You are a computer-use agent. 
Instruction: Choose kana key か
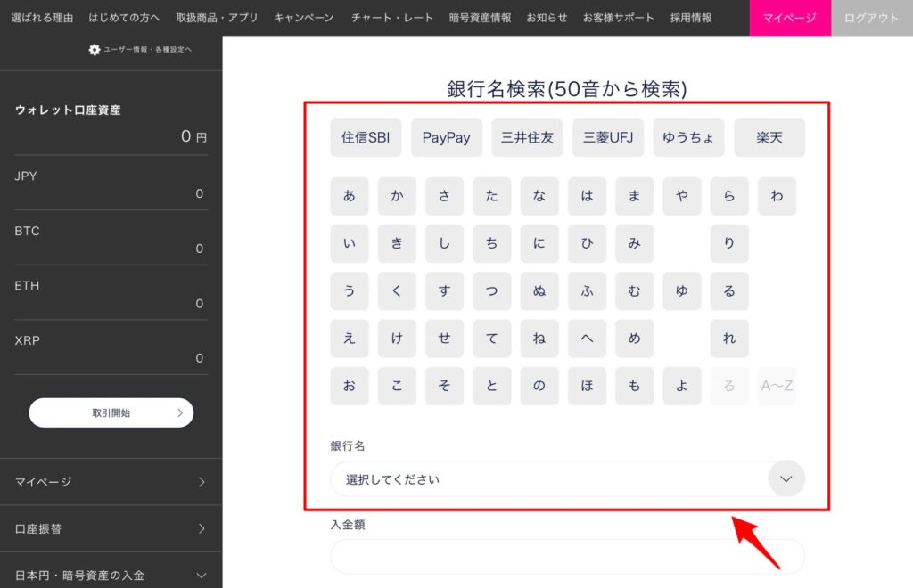397,196
